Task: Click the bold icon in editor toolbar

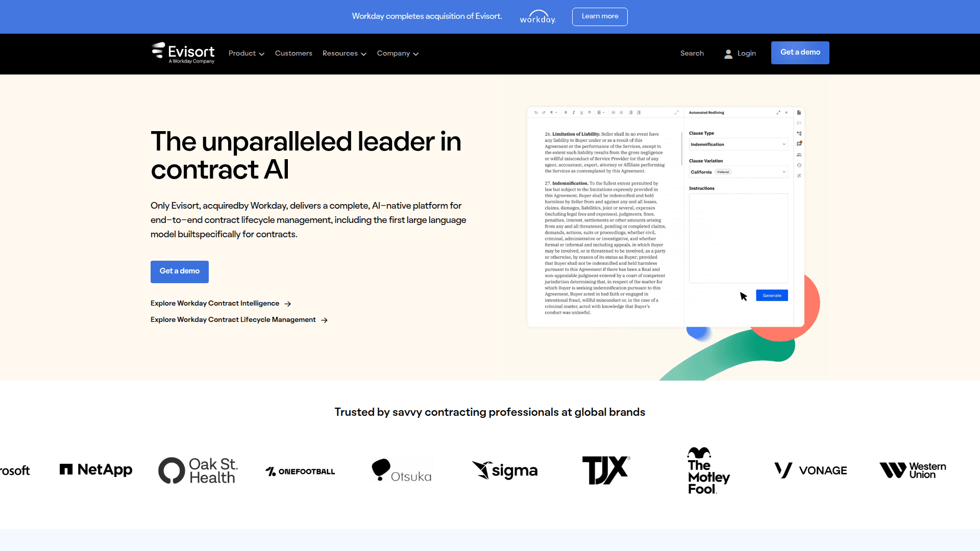Action: 566,113
